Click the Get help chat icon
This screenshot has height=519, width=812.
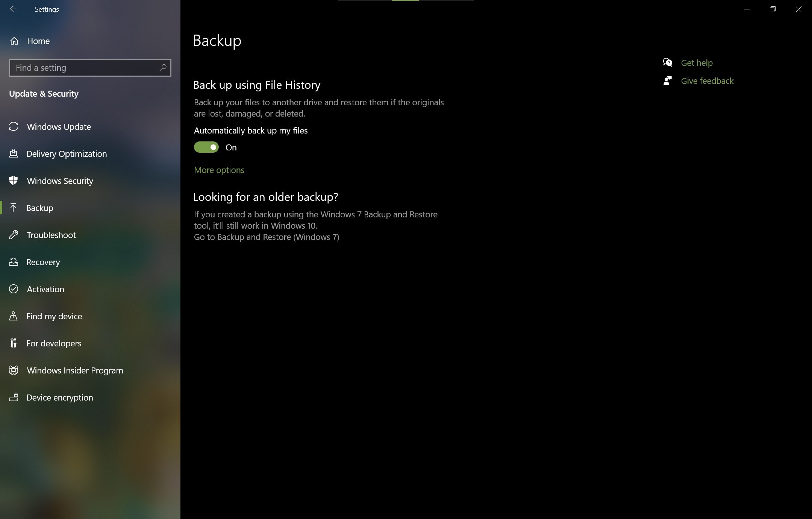[x=668, y=62]
